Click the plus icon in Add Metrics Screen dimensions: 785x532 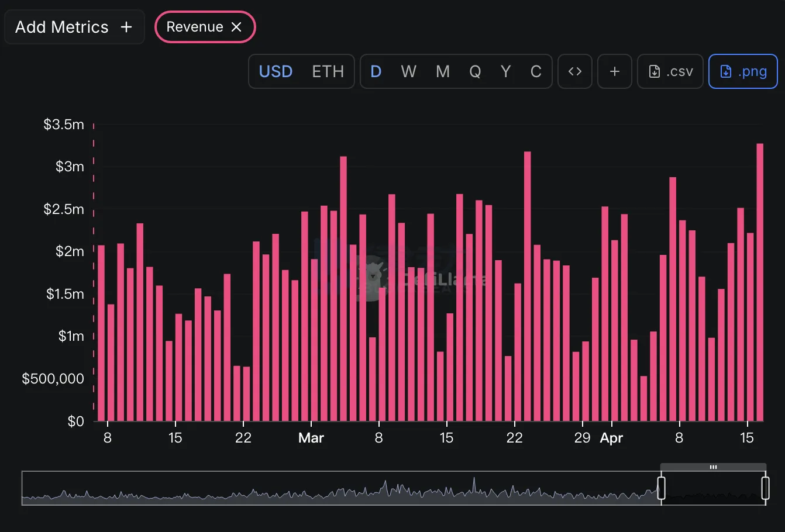click(126, 27)
